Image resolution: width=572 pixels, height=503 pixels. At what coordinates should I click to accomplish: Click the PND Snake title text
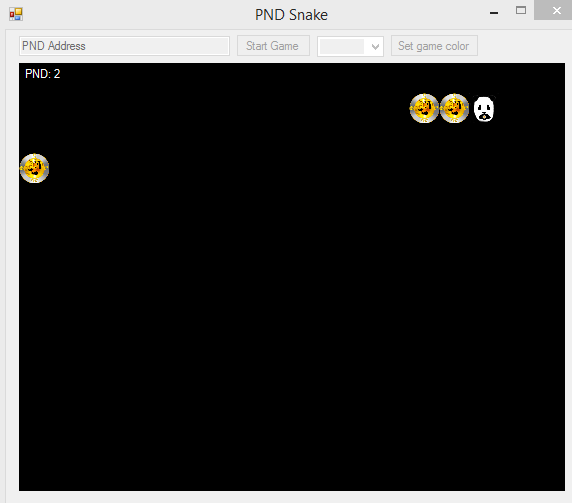click(291, 15)
